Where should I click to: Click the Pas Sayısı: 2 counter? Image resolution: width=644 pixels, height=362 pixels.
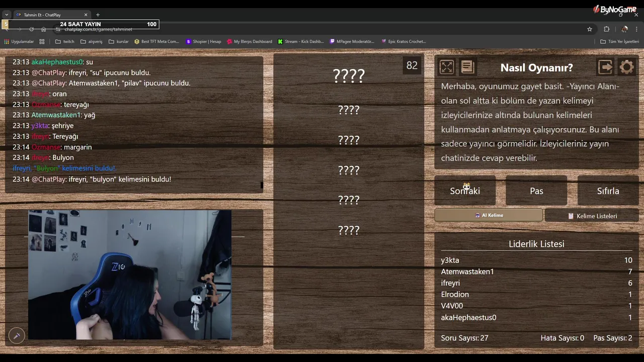tap(613, 338)
